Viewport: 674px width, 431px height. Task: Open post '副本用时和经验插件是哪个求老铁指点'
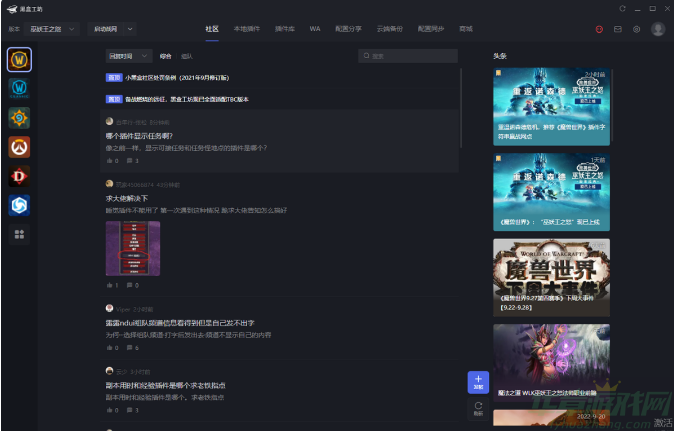[x=165, y=385]
